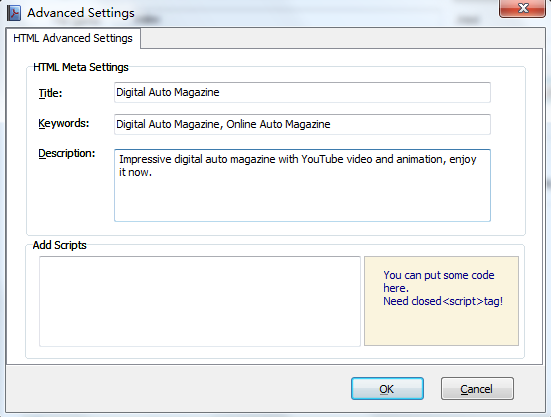This screenshot has width=551, height=417.
Task: Click the 'HTML Meta Settings' group heading
Action: coord(81,67)
